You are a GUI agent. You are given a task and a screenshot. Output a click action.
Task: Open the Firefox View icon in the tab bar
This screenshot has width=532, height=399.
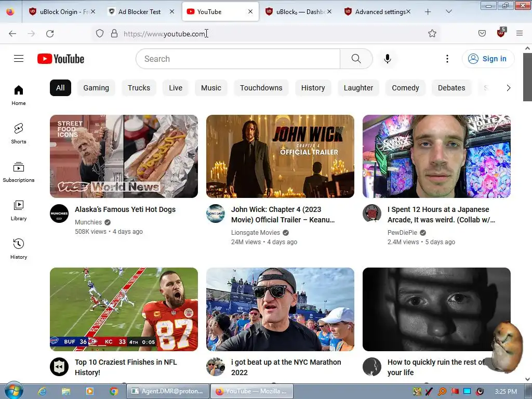10,12
